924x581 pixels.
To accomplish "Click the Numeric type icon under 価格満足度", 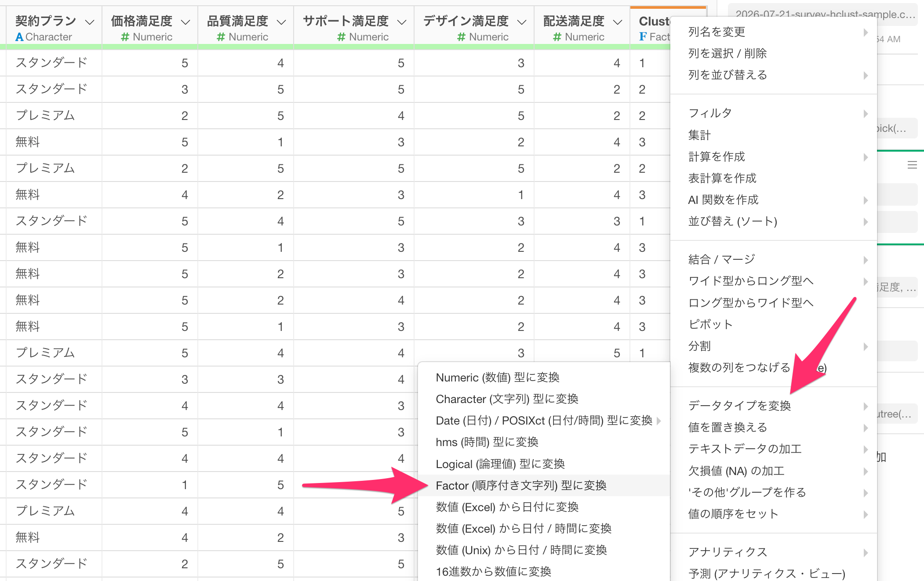I will tap(125, 37).
